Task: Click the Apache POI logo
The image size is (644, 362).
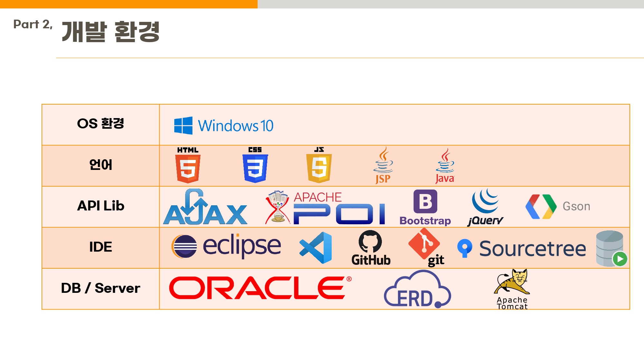Action: click(x=325, y=208)
